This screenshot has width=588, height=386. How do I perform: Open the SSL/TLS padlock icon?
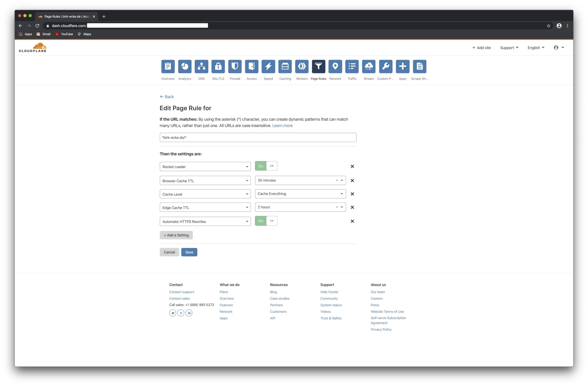pos(218,66)
